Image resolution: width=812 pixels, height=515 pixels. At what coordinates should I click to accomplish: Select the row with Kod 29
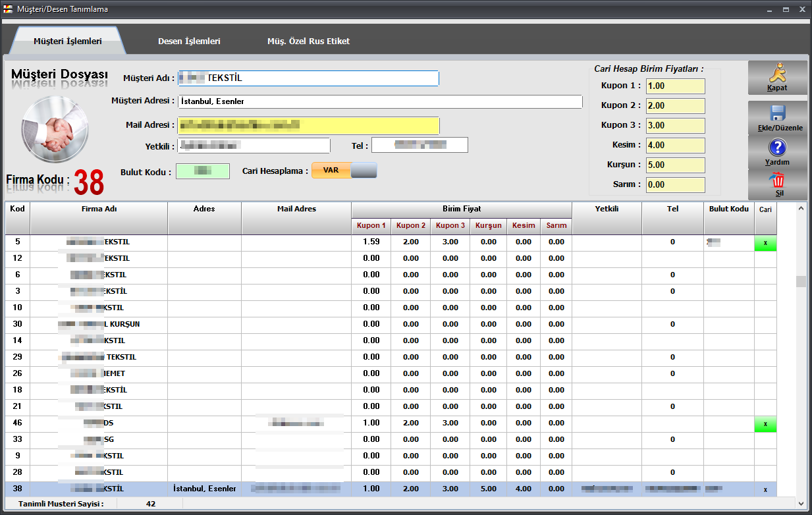coord(391,358)
